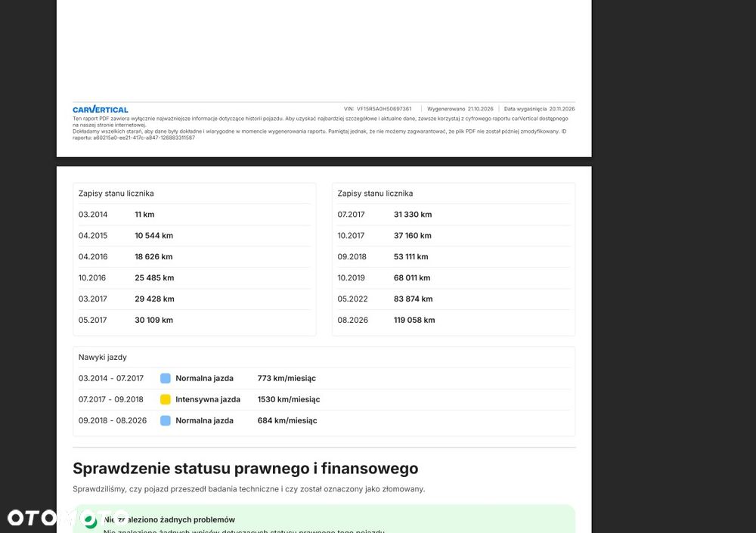756x533 pixels.
Task: Click the 18 626 km odometer reading
Action: point(153,257)
